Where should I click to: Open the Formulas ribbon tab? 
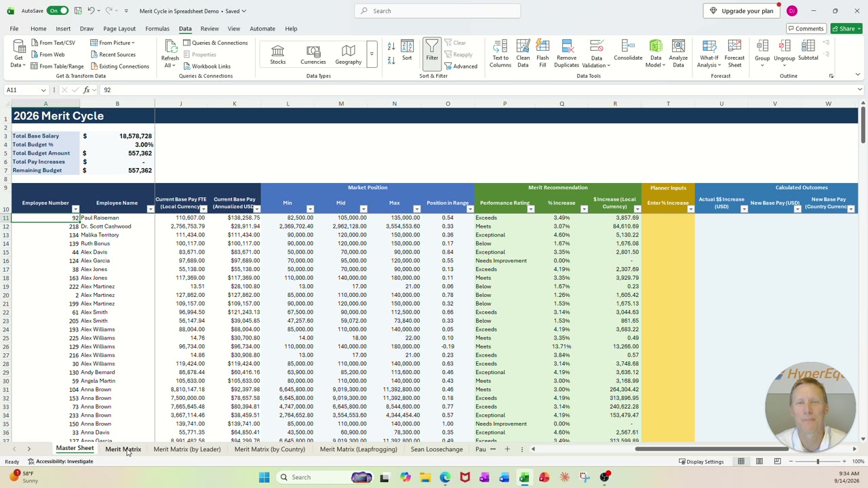[157, 28]
